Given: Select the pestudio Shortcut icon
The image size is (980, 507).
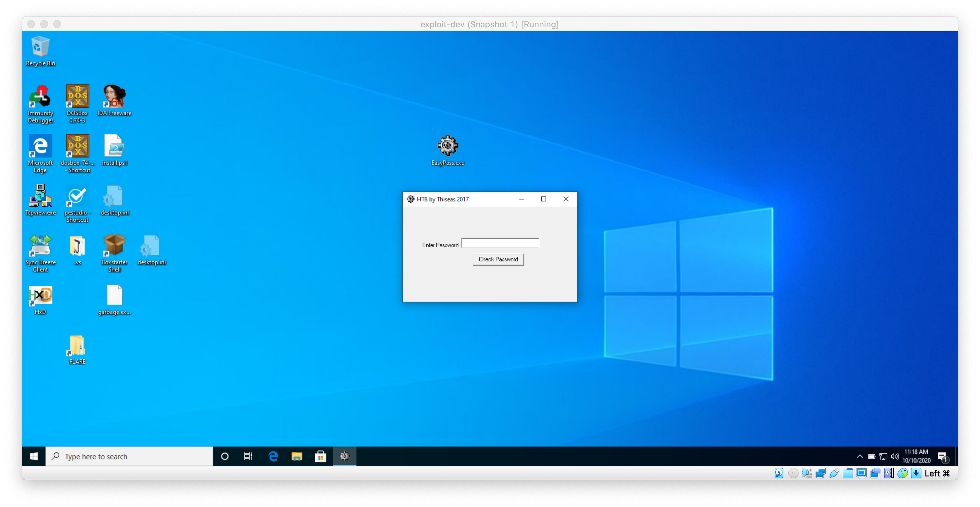Looking at the screenshot, I should click(x=77, y=203).
